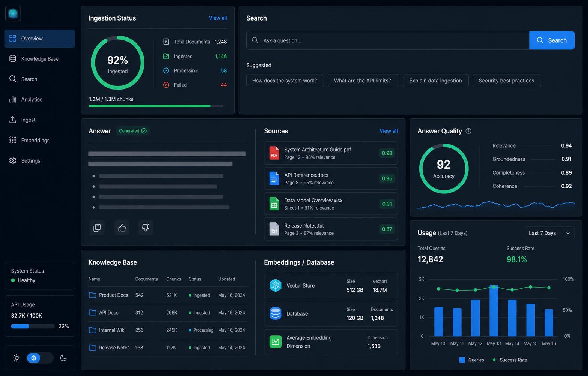Click the 0.98 relevance score
This screenshot has width=588, height=376.
pyautogui.click(x=387, y=153)
